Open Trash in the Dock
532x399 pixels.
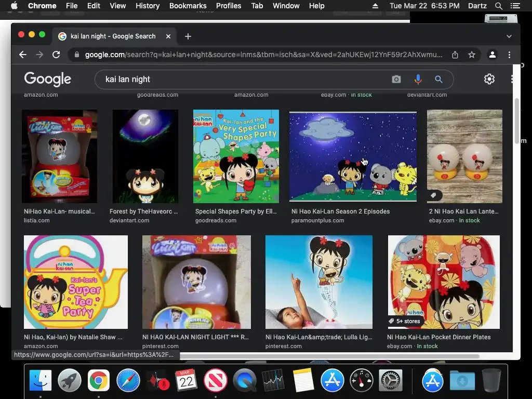[x=491, y=380]
